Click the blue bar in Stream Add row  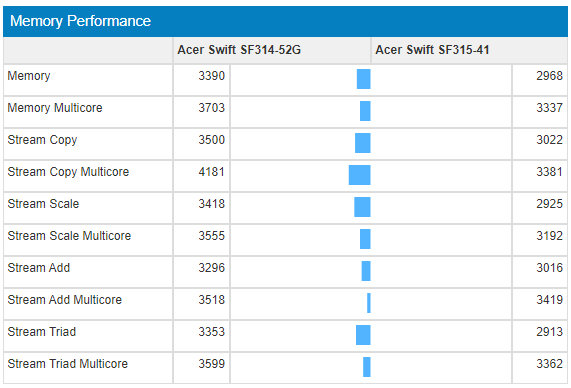[x=366, y=271]
